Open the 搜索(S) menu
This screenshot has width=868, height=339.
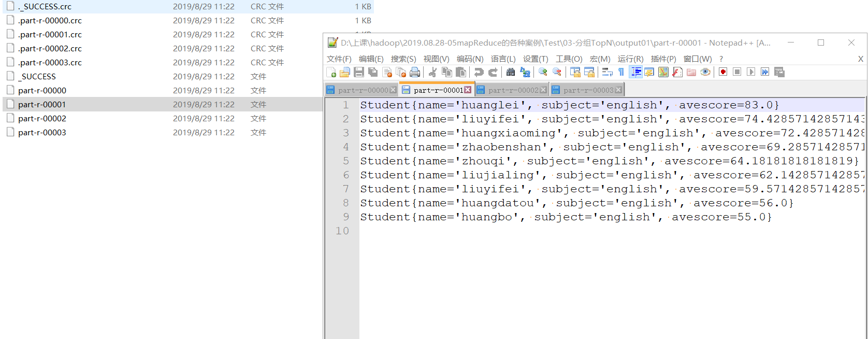(403, 59)
